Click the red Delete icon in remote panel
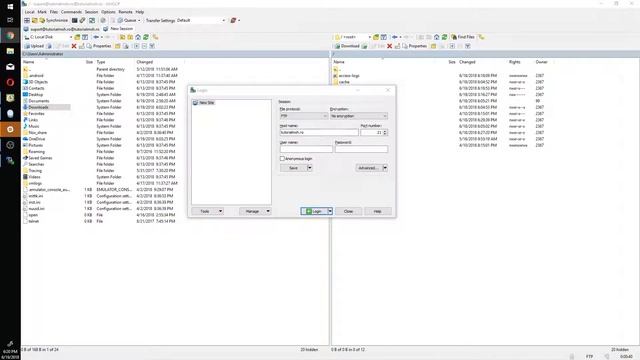Viewport: 640px width, 360px height. tap(389, 46)
